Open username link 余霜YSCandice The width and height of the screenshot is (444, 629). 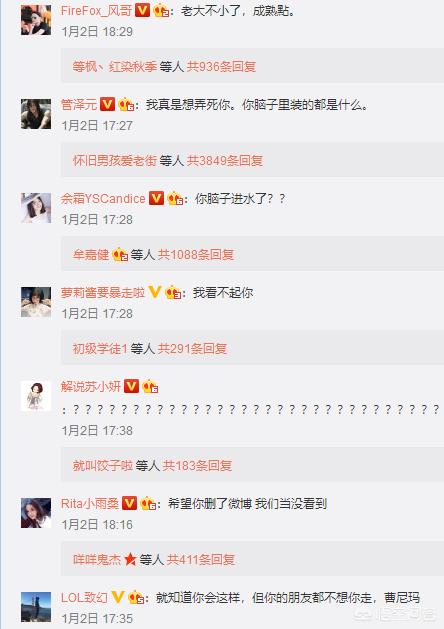pos(103,199)
